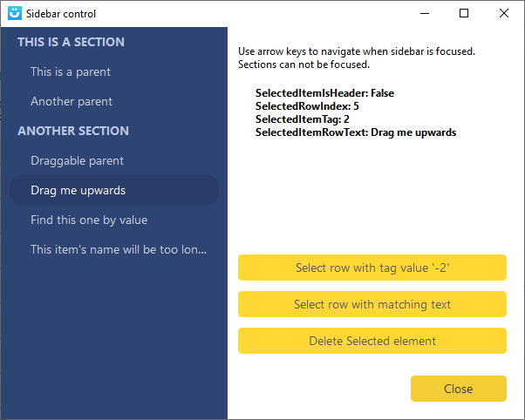Click the 'SelectedItemRowText: Drag me upwards' label
The width and height of the screenshot is (525, 420).
tap(356, 132)
